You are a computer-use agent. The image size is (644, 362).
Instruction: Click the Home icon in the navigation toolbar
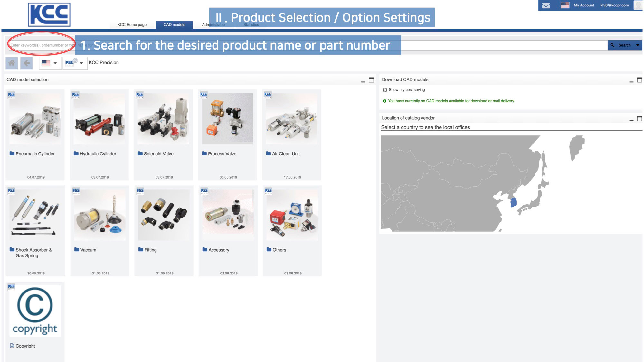click(12, 63)
